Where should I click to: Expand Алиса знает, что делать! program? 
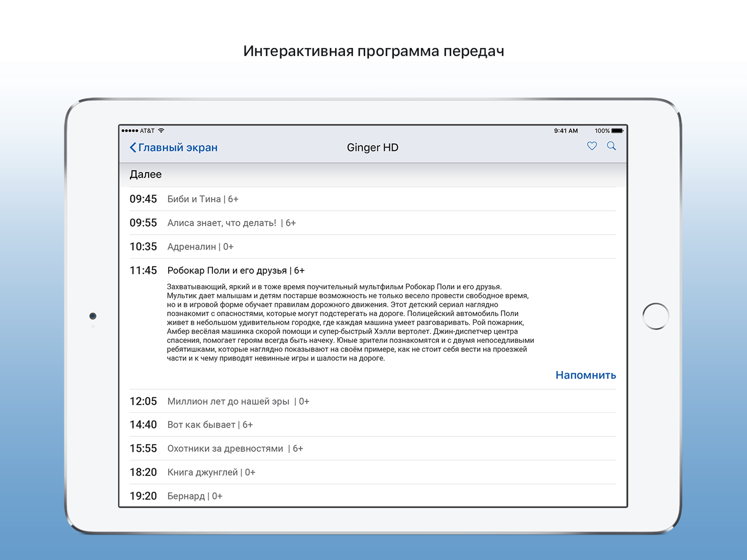tap(231, 223)
